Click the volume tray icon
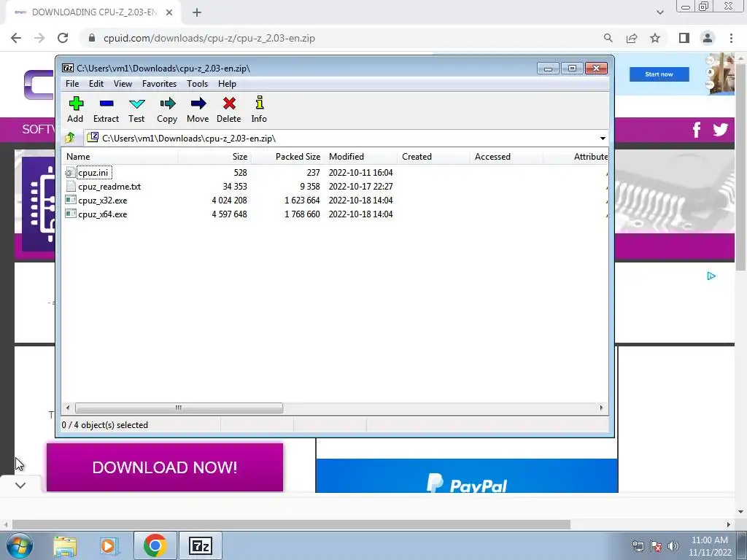 point(673,546)
